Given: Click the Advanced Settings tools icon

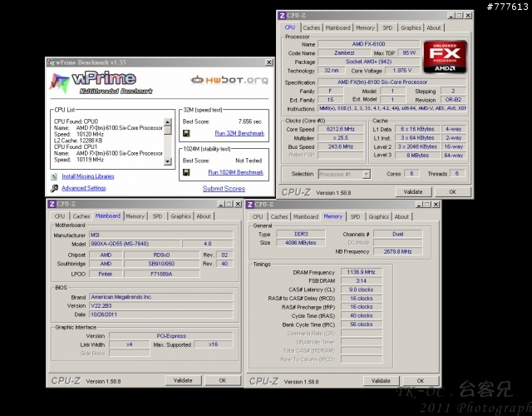Looking at the screenshot, I should tap(54, 188).
